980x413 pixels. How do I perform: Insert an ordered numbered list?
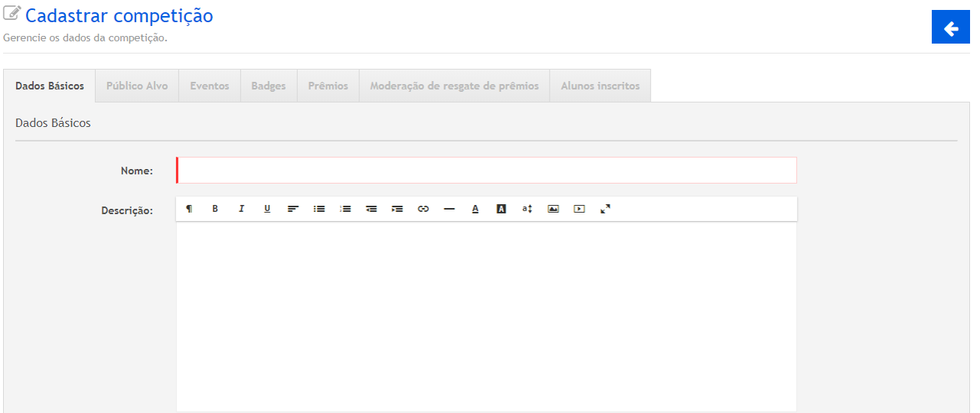(x=345, y=209)
